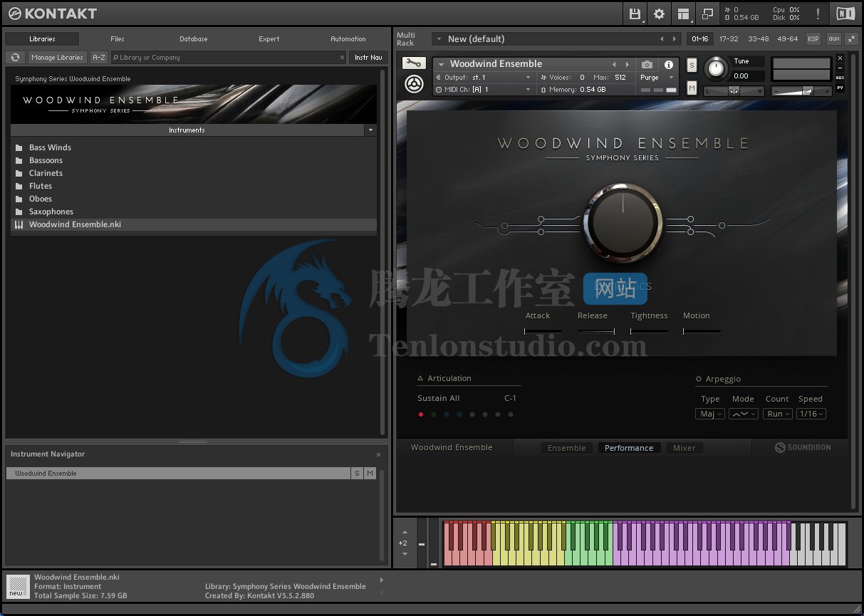The height and width of the screenshot is (616, 864).
Task: Click the Soundiron logo
Action: point(803,447)
